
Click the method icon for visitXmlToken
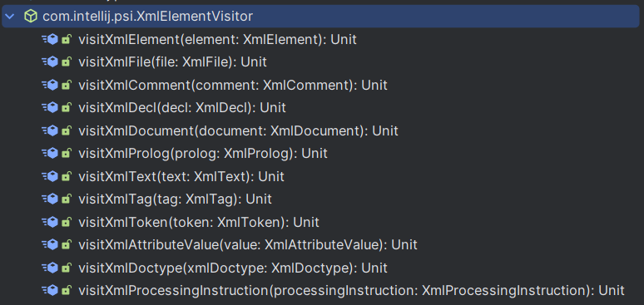tap(50, 222)
